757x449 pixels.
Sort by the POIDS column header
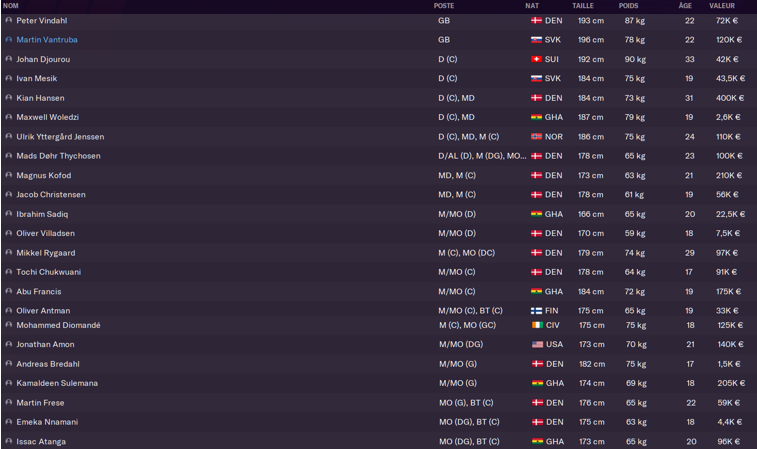(628, 6)
